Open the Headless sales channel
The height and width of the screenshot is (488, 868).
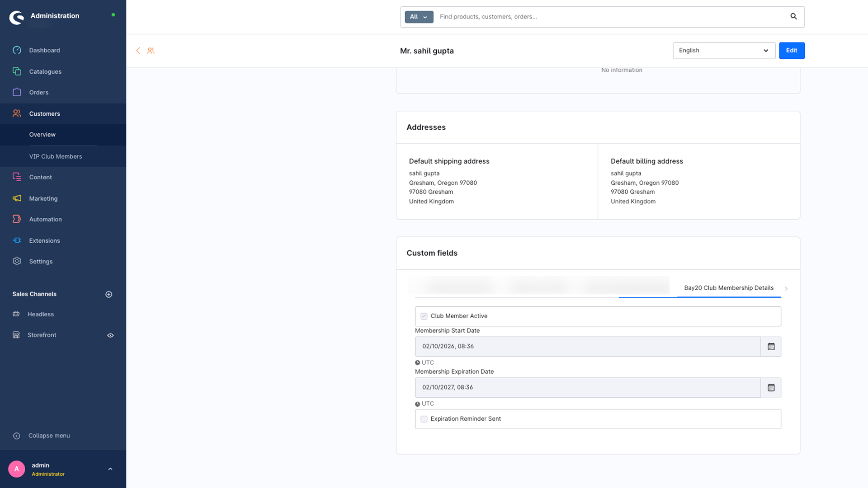41,314
